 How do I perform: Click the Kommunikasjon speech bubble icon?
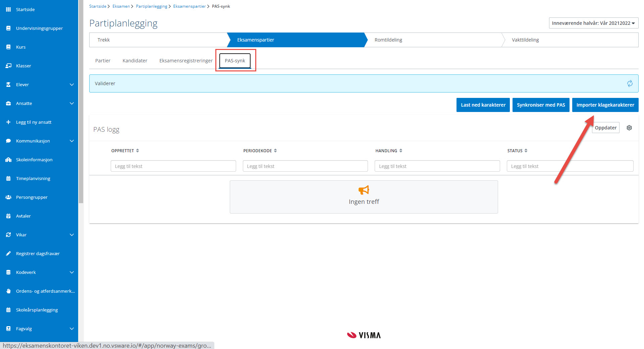point(8,141)
